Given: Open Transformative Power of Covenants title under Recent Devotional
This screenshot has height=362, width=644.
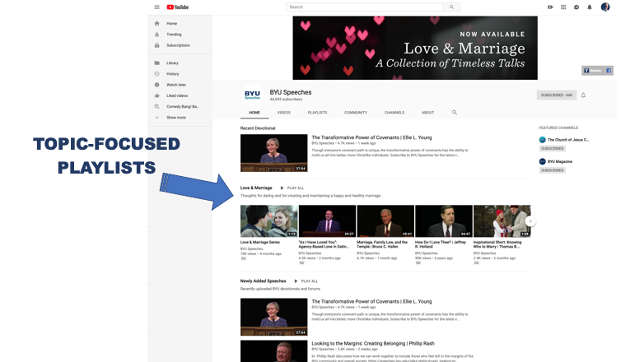Looking at the screenshot, I should [371, 137].
